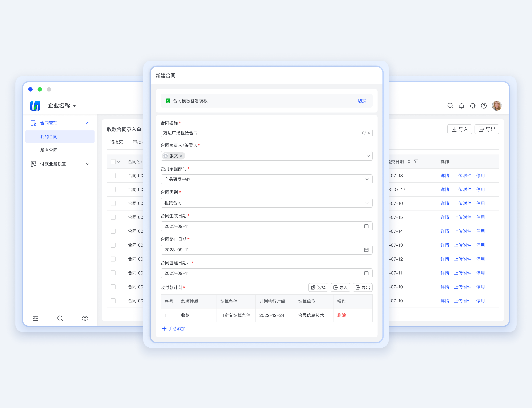Collapse sidebar using the menu fold icon
The height and width of the screenshot is (408, 532).
click(35, 318)
